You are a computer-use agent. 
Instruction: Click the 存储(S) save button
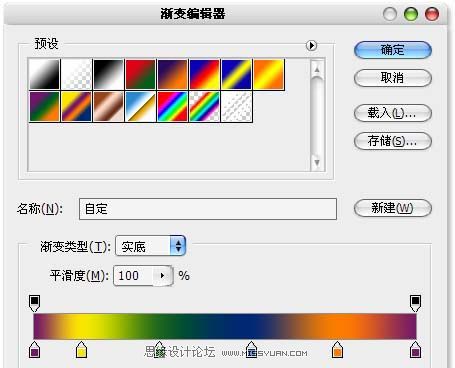click(x=393, y=141)
